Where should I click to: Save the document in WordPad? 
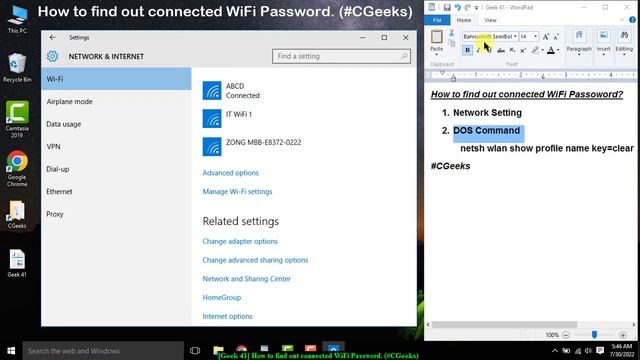[x=447, y=7]
